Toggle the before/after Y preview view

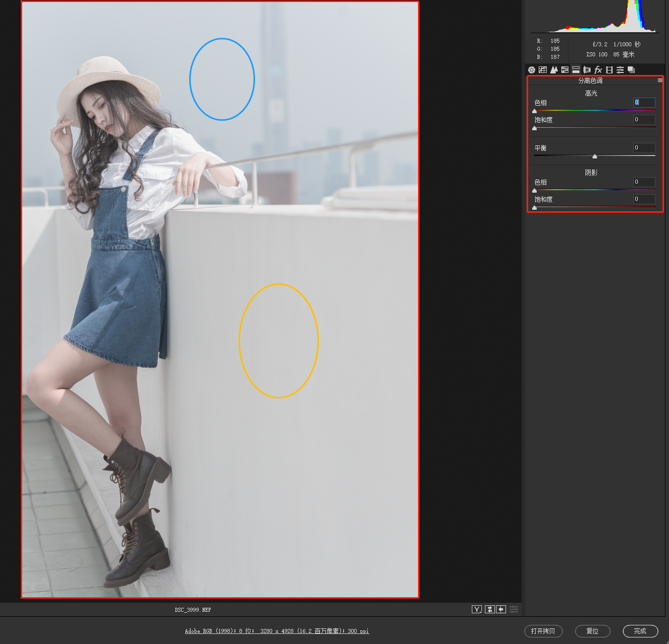pyautogui.click(x=477, y=609)
